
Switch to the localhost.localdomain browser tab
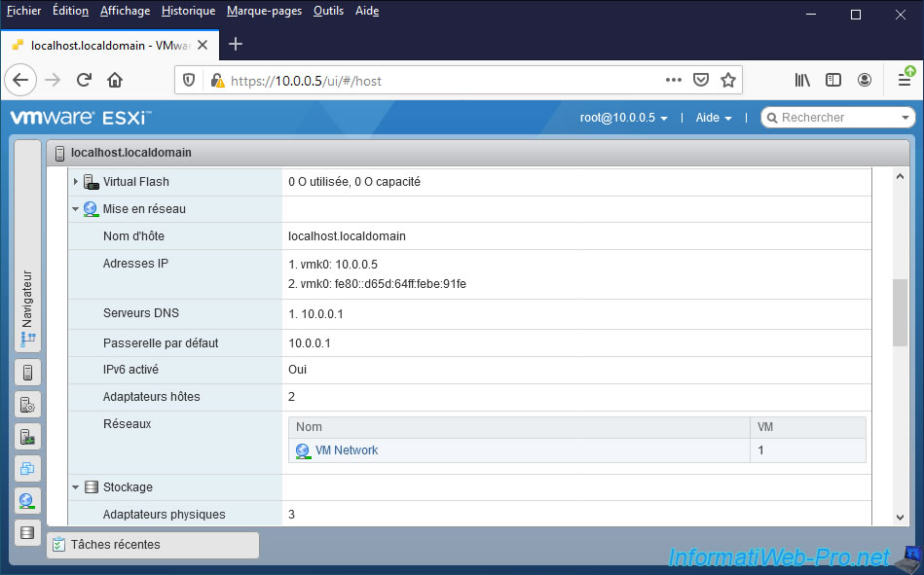[107, 45]
